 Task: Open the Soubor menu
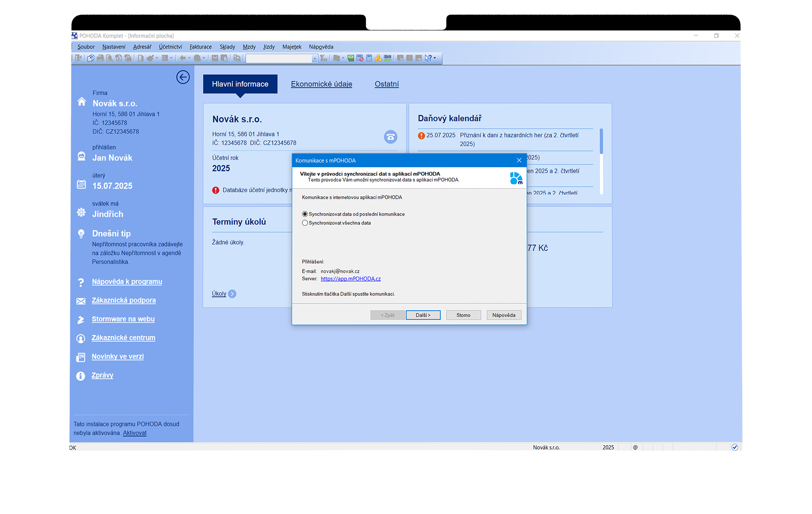coord(86,47)
